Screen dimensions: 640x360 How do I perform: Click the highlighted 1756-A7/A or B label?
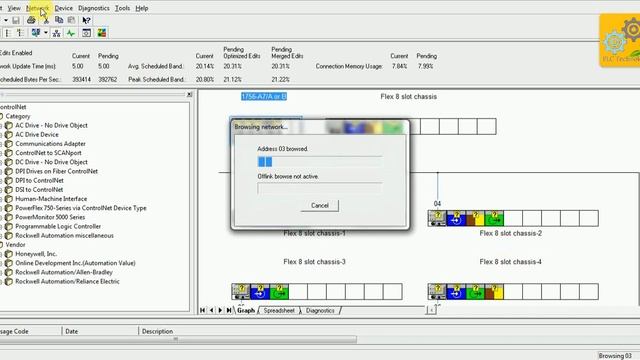264,96
